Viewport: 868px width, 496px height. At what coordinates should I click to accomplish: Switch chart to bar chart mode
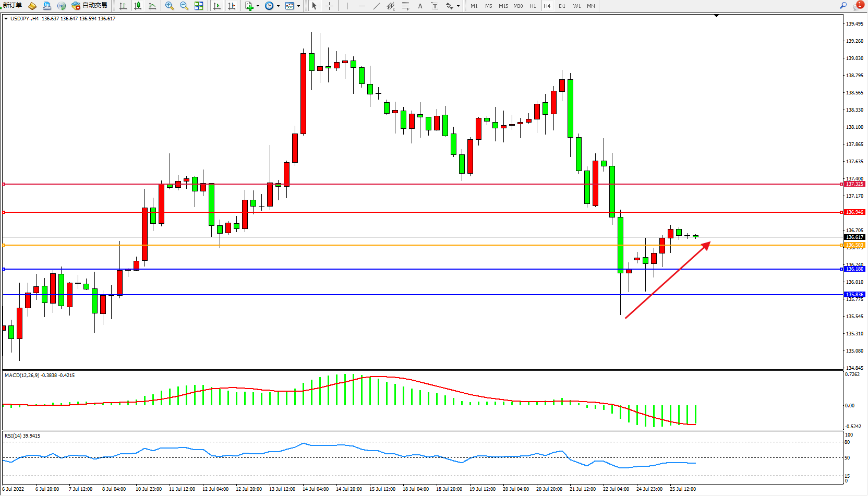click(123, 6)
